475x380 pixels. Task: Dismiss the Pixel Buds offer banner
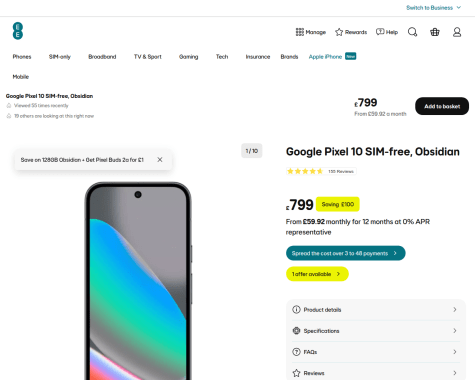160,160
